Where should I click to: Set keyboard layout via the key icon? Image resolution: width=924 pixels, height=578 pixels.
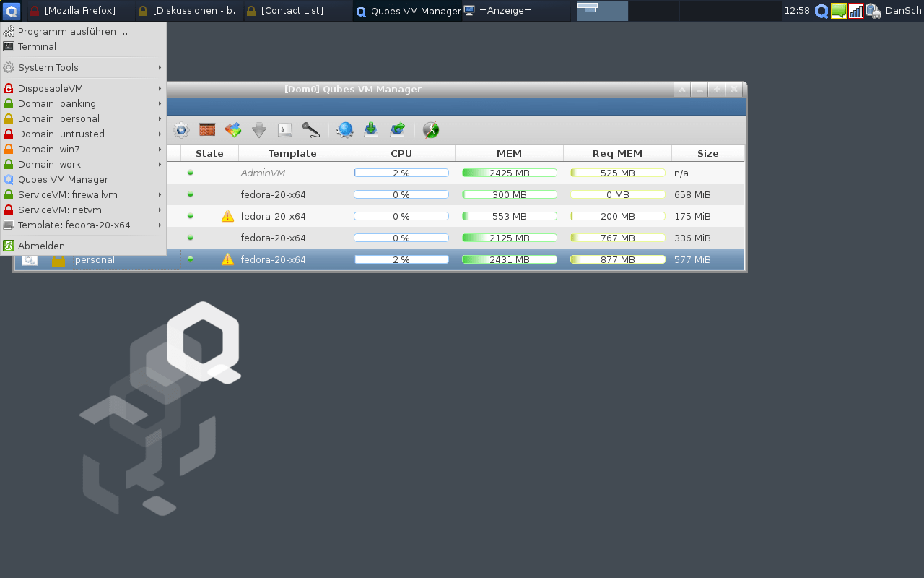285,130
